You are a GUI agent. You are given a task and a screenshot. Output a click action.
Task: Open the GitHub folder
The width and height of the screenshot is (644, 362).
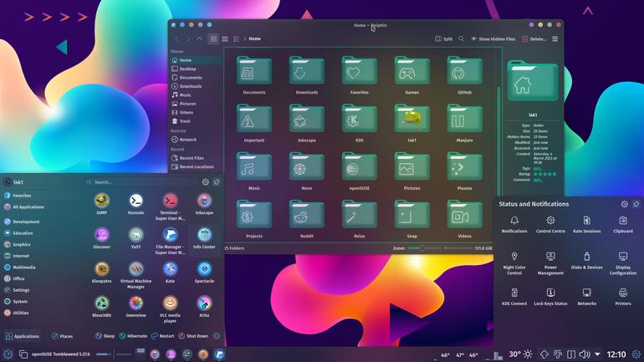[x=464, y=75]
